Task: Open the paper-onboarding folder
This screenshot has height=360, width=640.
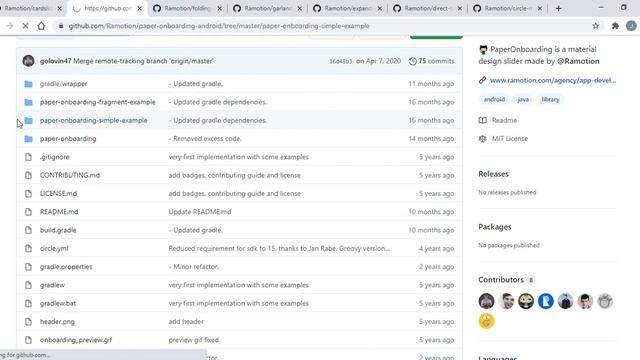Action: tap(68, 139)
